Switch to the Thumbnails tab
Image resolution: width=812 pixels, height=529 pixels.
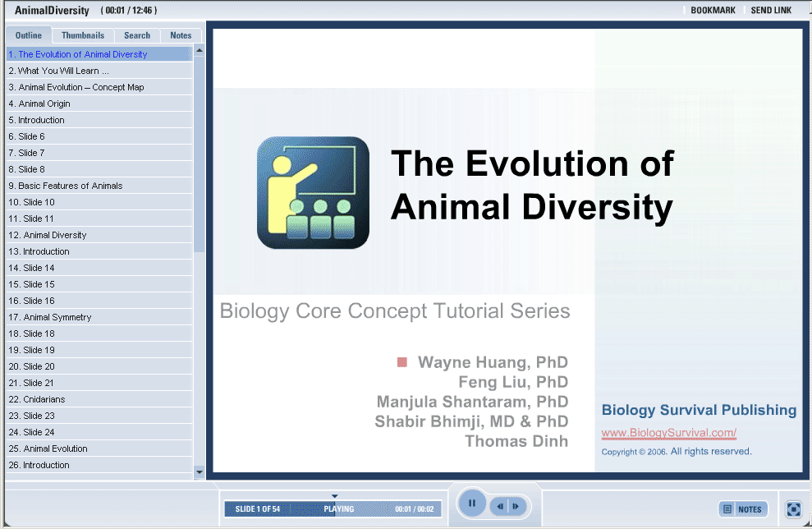coord(83,35)
